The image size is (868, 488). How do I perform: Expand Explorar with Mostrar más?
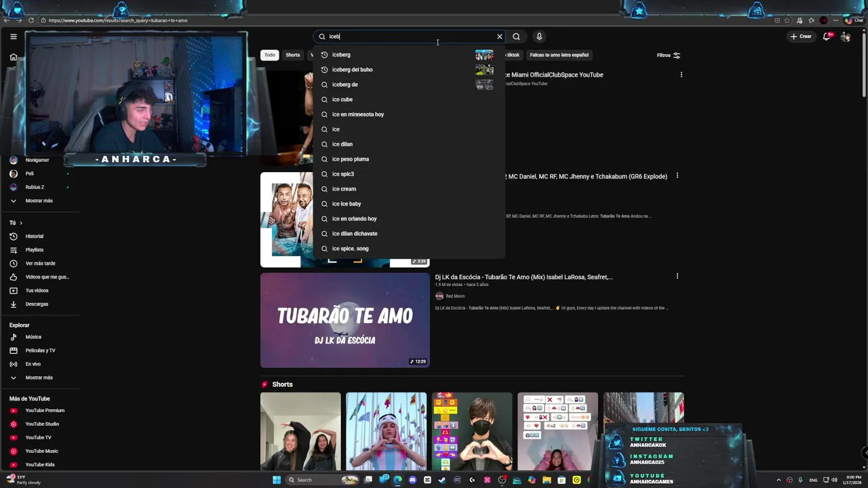click(39, 378)
